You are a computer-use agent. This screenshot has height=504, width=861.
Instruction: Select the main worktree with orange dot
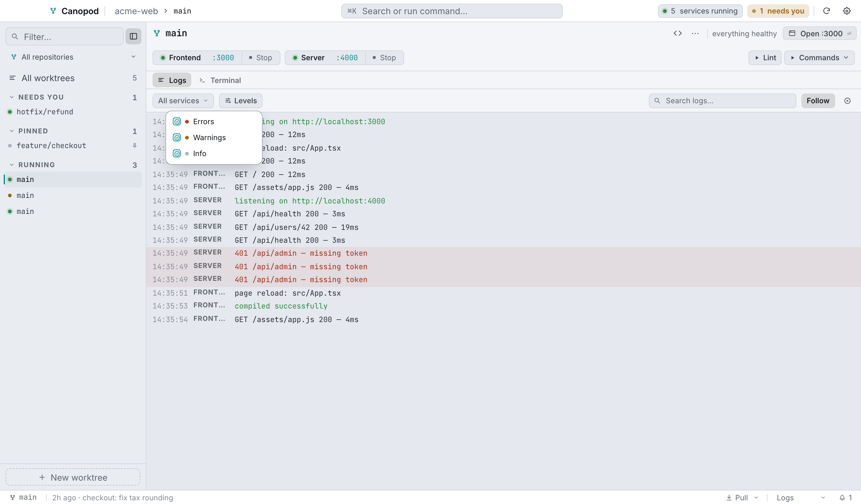(73, 195)
